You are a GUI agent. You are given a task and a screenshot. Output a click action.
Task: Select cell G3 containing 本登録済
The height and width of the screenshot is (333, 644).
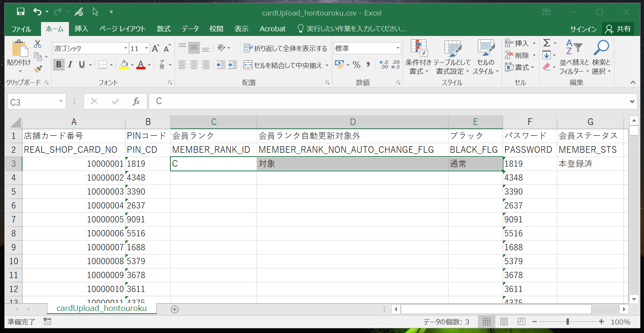(590, 164)
